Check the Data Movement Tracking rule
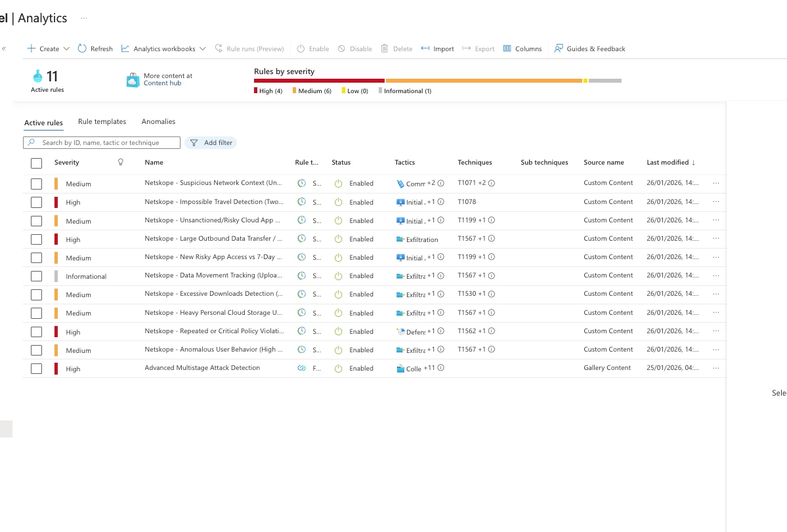The height and width of the screenshot is (532, 787). [x=36, y=276]
